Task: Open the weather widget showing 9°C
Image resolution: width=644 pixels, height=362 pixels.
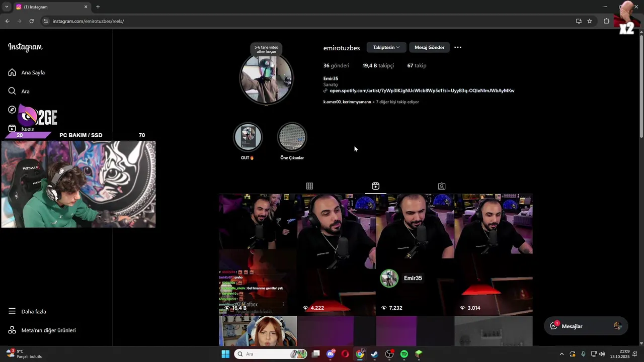Action: coord(24,354)
